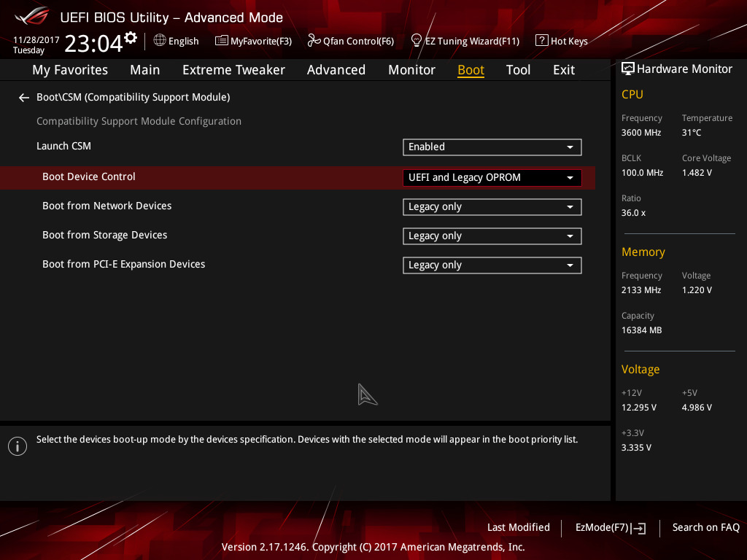The width and height of the screenshot is (747, 560).
Task: Open MyFavorite(F3) setup
Action: (261, 42)
